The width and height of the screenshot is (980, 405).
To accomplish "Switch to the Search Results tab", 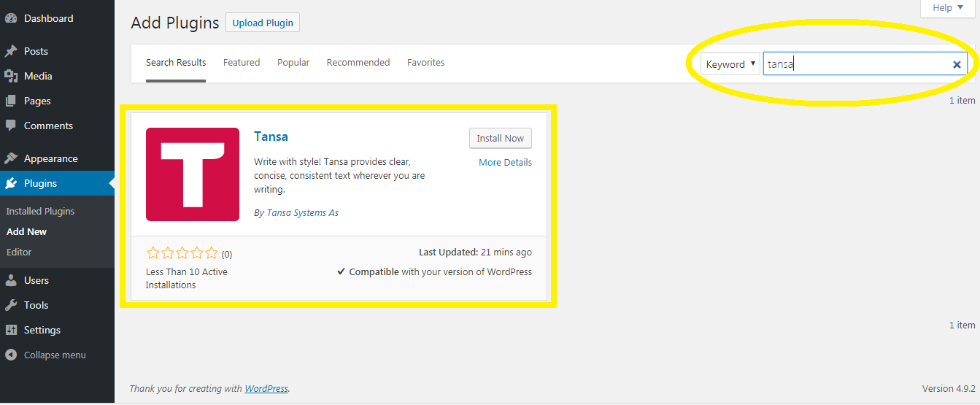I will tap(176, 63).
